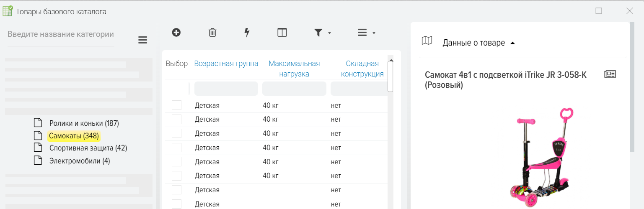The width and height of the screenshot is (644, 209).
Task: Toggle the split columns layout icon
Action: point(282,33)
